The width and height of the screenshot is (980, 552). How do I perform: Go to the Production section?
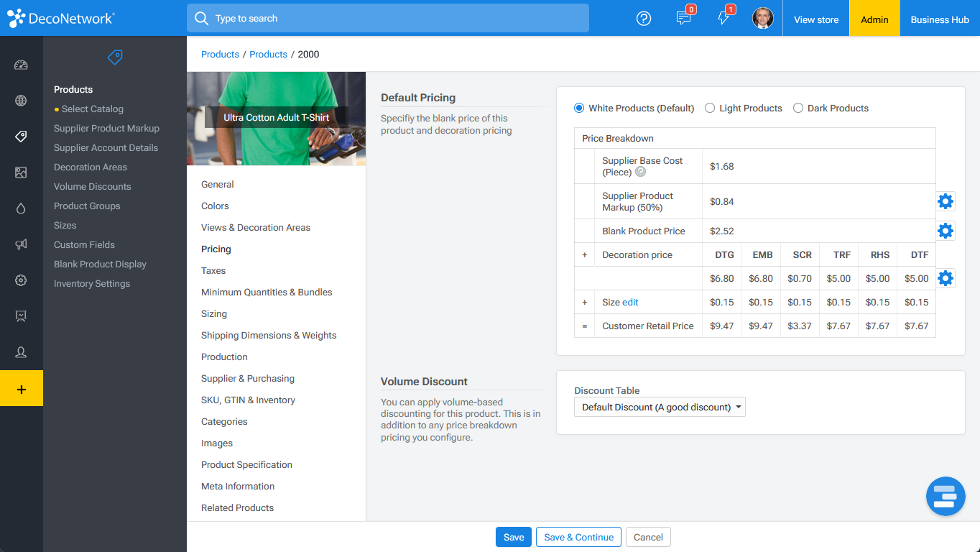(224, 356)
